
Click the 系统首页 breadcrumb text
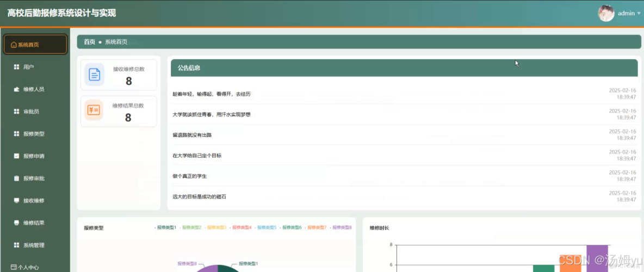coord(116,42)
